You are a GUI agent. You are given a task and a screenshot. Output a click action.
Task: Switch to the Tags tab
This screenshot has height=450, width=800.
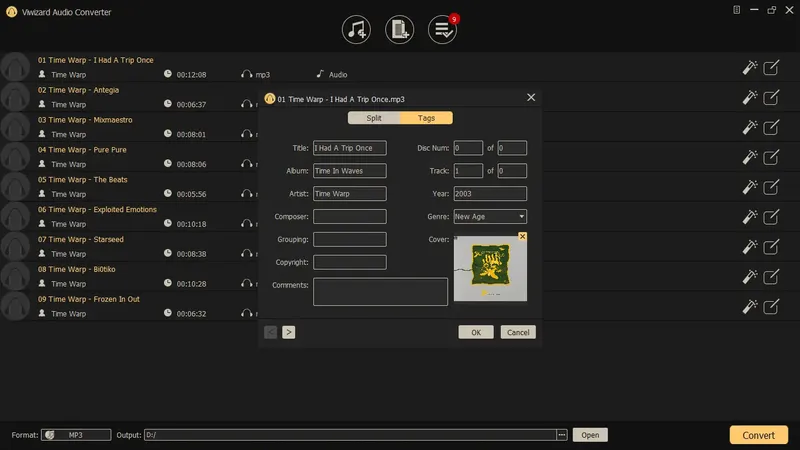tap(427, 118)
